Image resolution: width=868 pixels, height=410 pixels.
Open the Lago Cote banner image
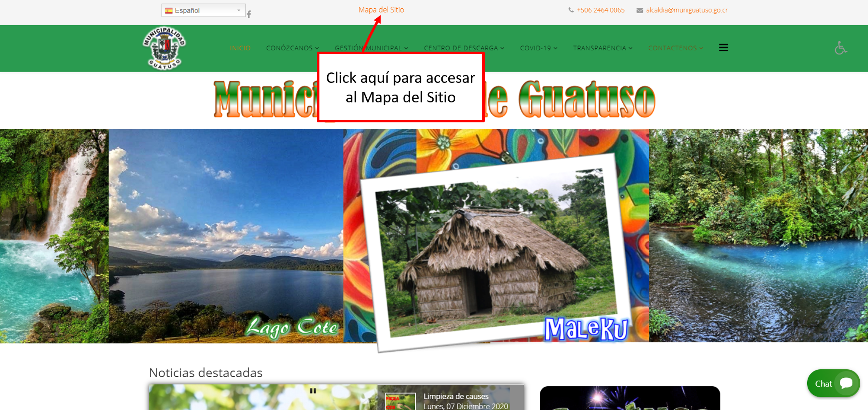pos(226,236)
